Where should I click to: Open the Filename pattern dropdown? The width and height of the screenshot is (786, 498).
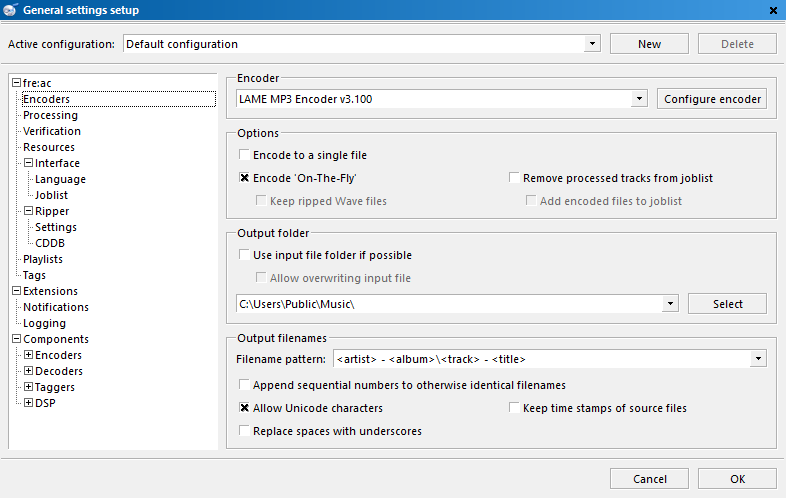[x=758, y=359]
